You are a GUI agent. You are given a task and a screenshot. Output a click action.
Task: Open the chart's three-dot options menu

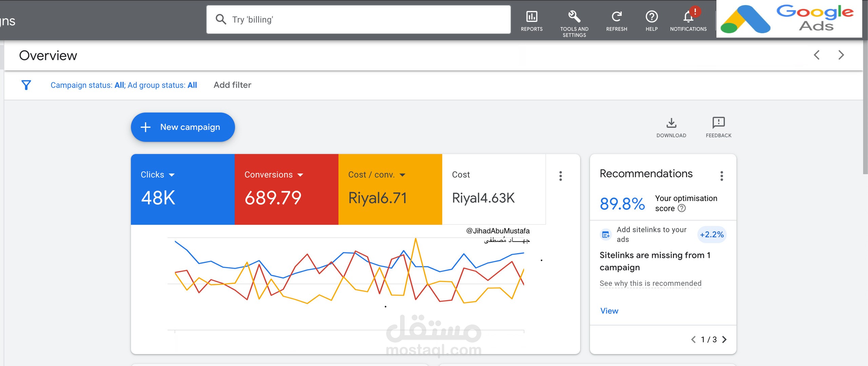[x=560, y=176]
